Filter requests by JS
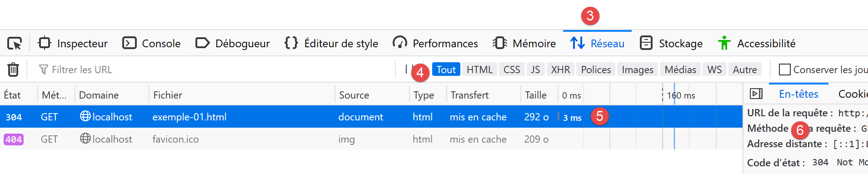The height and width of the screenshot is (174, 868). [x=535, y=70]
